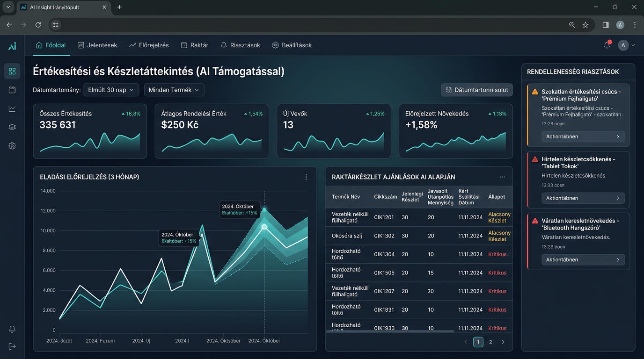Select the CIK1505 table cell
Screen dimensions: 644x359
[384, 273]
